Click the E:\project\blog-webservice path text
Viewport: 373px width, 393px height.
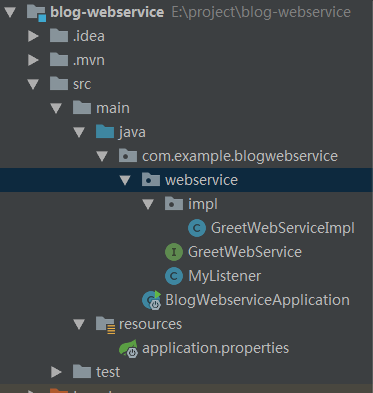click(261, 13)
